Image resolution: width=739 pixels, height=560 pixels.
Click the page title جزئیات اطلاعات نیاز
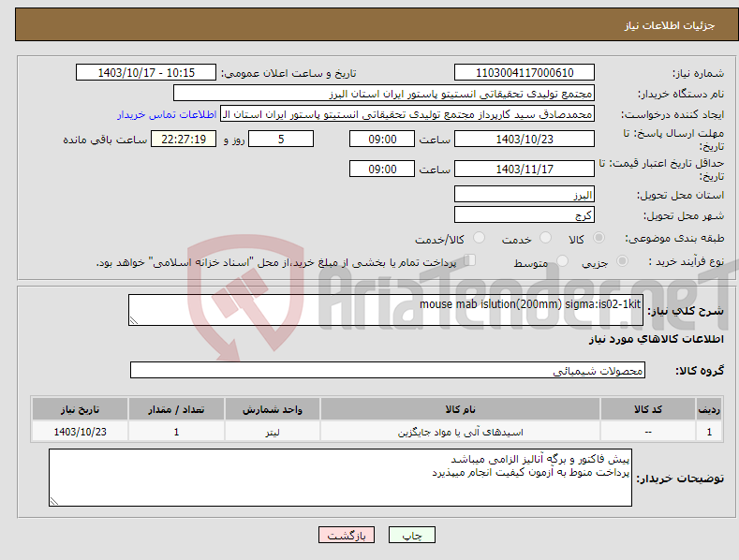click(670, 25)
